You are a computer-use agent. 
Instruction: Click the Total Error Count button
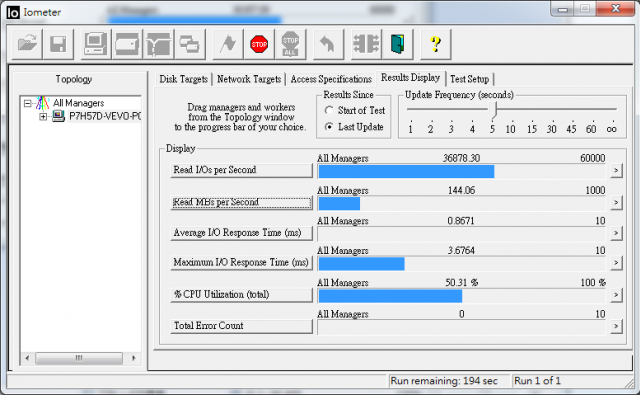point(241,326)
